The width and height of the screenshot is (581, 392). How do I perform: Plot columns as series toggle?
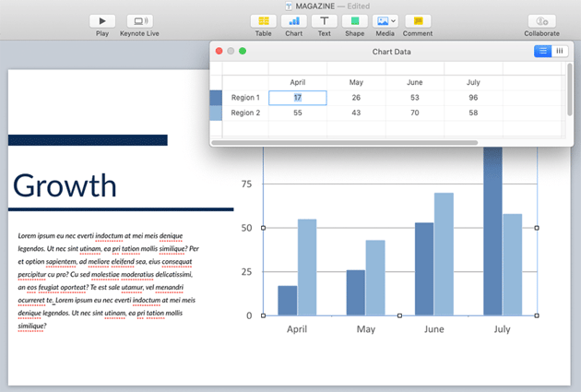tap(559, 52)
